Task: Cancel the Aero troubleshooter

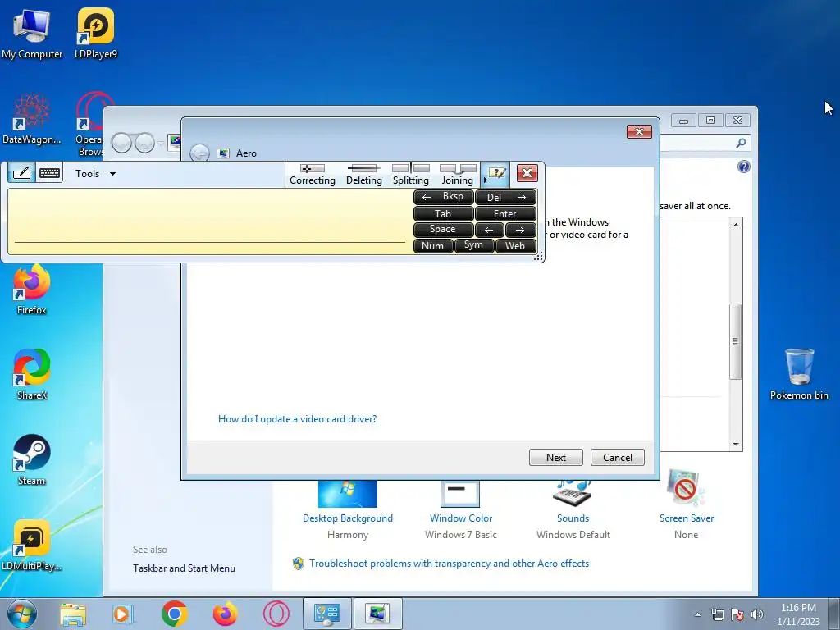Action: coord(617,458)
